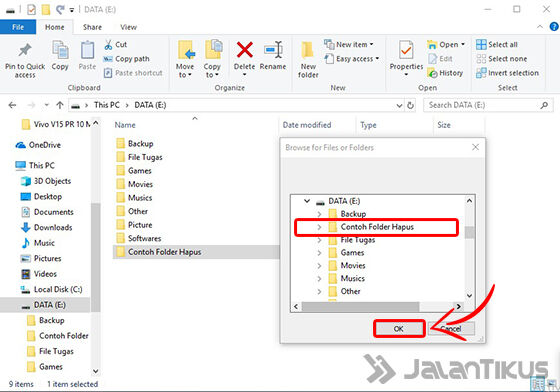Click the Cut scissors command
This screenshot has height=392, width=560.
[x=115, y=45]
